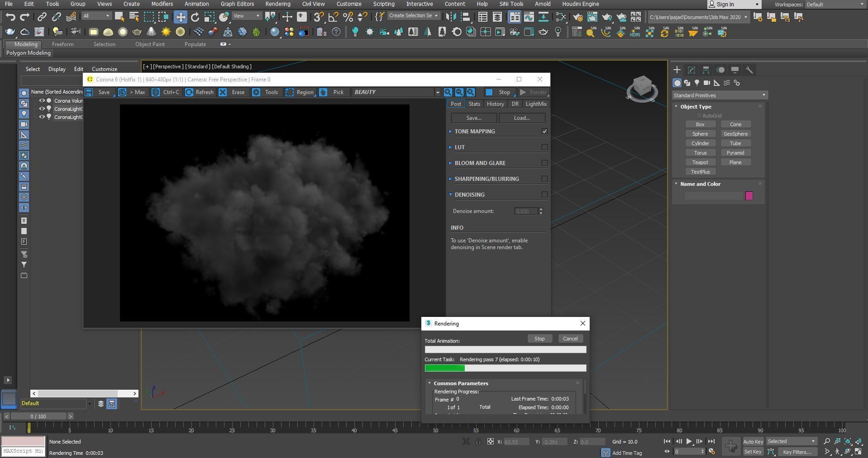Click the Current Task green progress bar
The height and width of the screenshot is (458, 868).
(506, 368)
